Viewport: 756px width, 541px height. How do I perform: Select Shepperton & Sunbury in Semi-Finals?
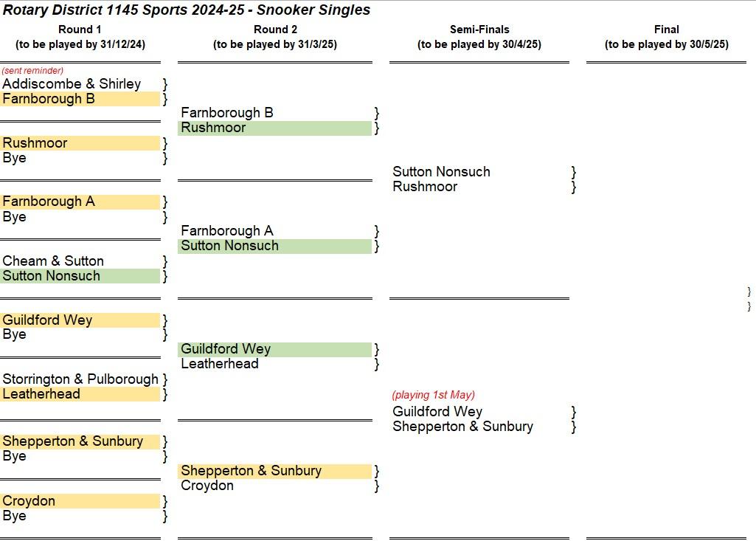[x=463, y=427]
